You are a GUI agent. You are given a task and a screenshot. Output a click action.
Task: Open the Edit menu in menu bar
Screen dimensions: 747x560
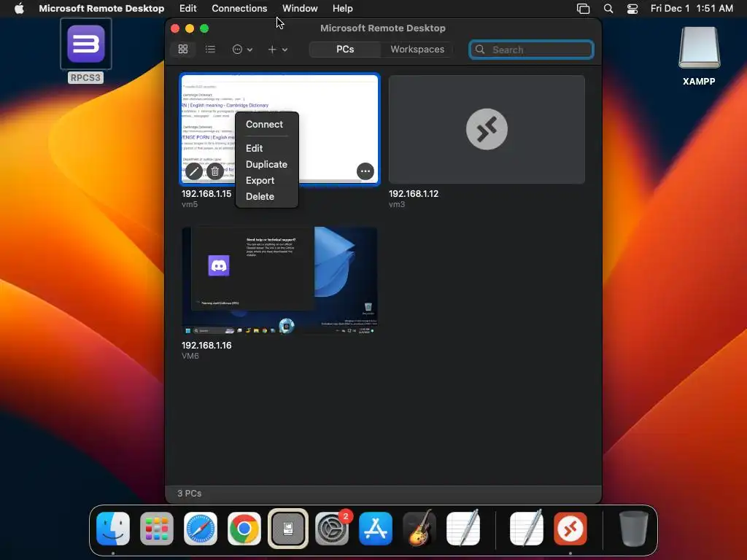[187, 8]
